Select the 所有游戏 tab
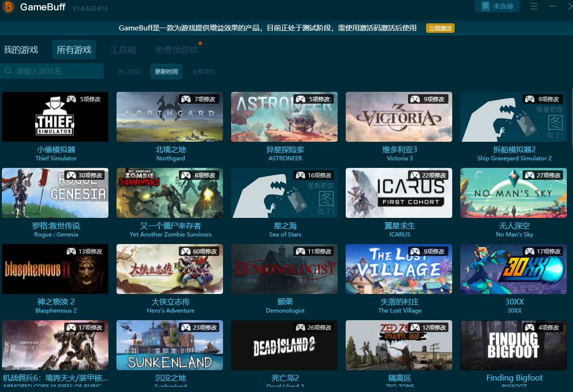 pos(74,49)
